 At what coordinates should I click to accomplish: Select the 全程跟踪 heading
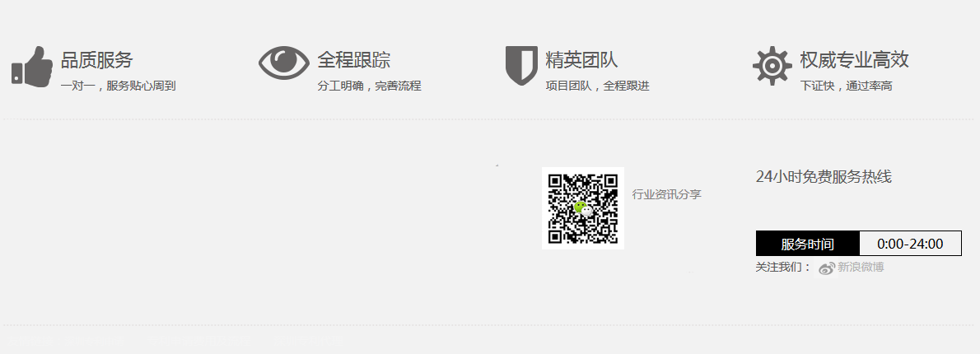354,60
